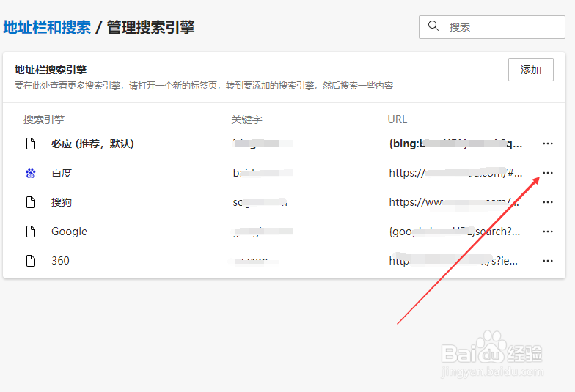Open more options for Google row

click(547, 232)
